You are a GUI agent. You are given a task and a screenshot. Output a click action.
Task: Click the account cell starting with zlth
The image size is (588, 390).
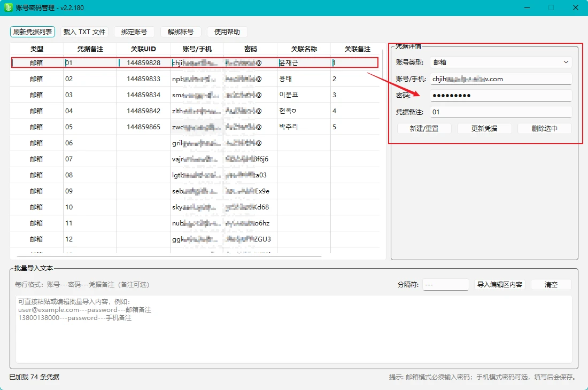coord(197,111)
